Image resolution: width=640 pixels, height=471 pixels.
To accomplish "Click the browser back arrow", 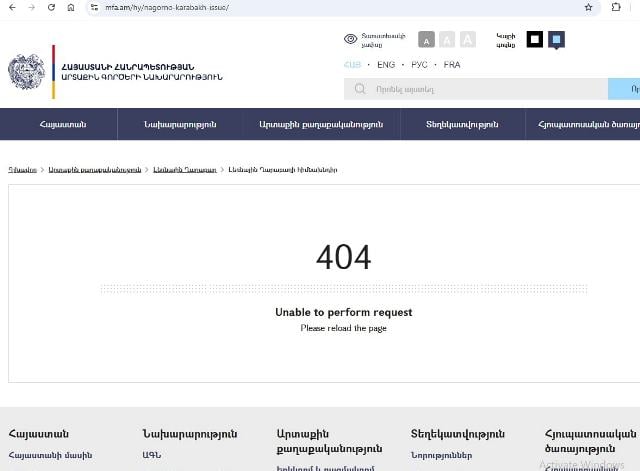I will click(12, 7).
